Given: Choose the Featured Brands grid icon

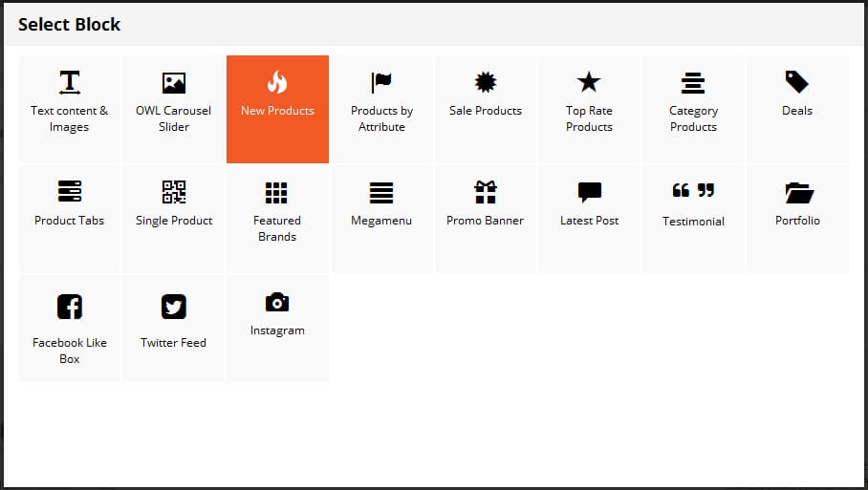Looking at the screenshot, I should 276,193.
